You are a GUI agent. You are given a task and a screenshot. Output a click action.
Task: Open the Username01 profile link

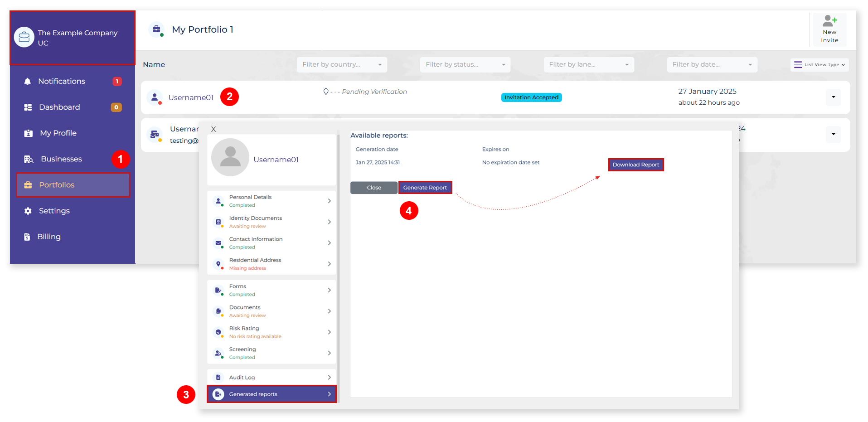pyautogui.click(x=190, y=97)
